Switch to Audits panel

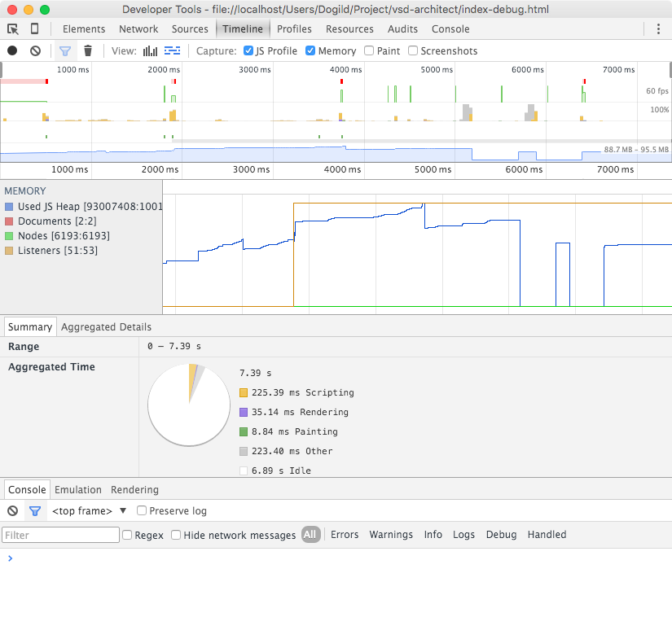pos(402,29)
